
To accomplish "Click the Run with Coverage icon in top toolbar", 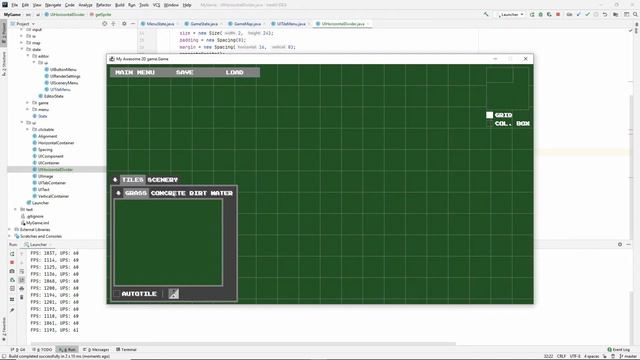I will (x=549, y=14).
